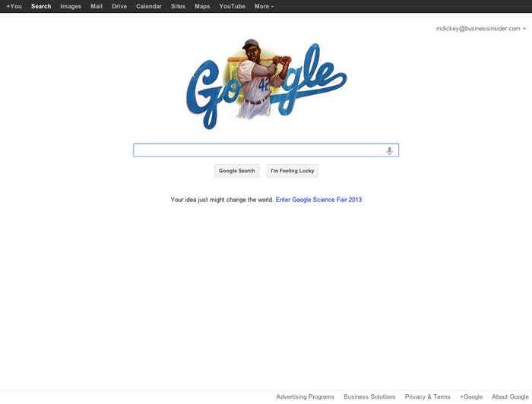Image resolution: width=532 pixels, height=404 pixels.
Task: Open Privacy & Terms footer link
Action: (427, 396)
